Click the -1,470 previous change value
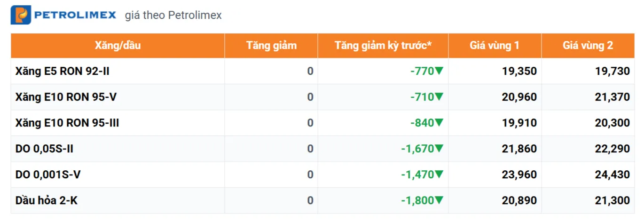Viewport: 644px width, 222px height. [417, 175]
